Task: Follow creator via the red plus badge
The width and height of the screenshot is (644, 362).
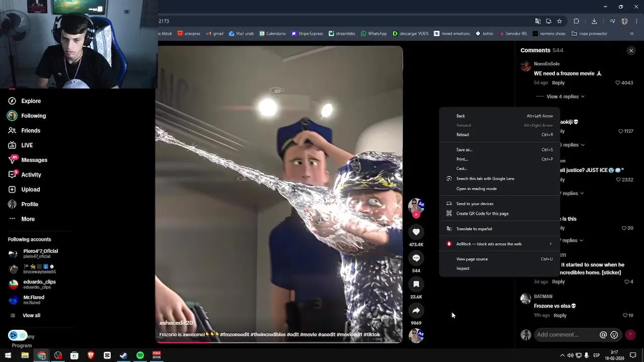Action: pos(416,215)
